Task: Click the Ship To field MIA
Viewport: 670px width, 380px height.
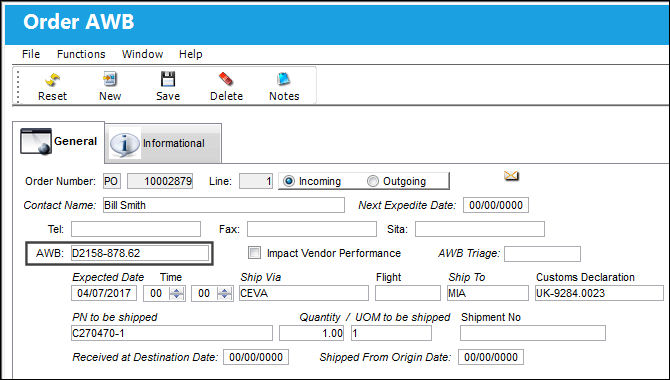Action: (x=488, y=294)
